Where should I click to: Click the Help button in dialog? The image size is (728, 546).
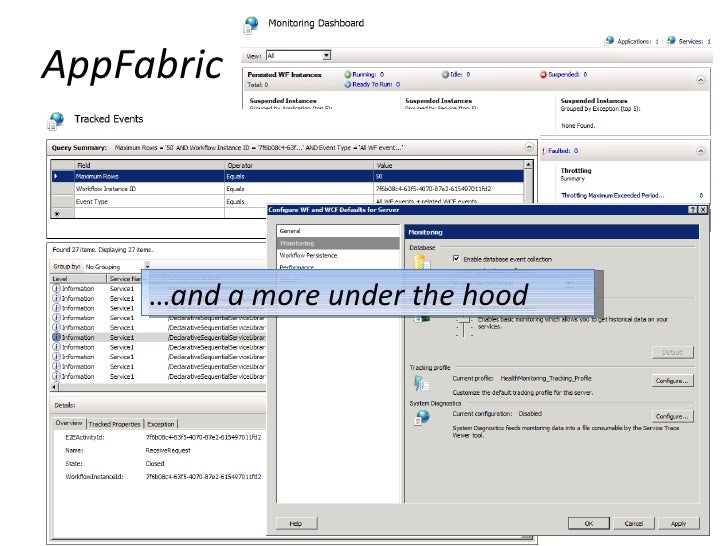[x=296, y=523]
